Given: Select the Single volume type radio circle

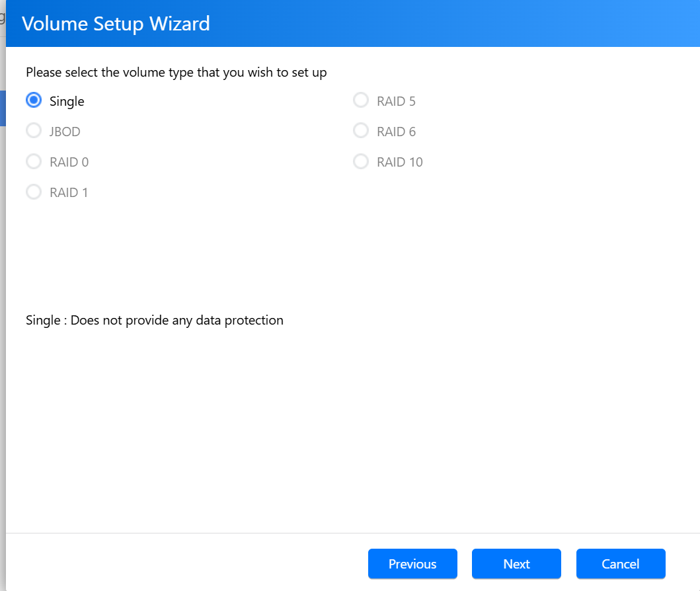Looking at the screenshot, I should tap(34, 100).
